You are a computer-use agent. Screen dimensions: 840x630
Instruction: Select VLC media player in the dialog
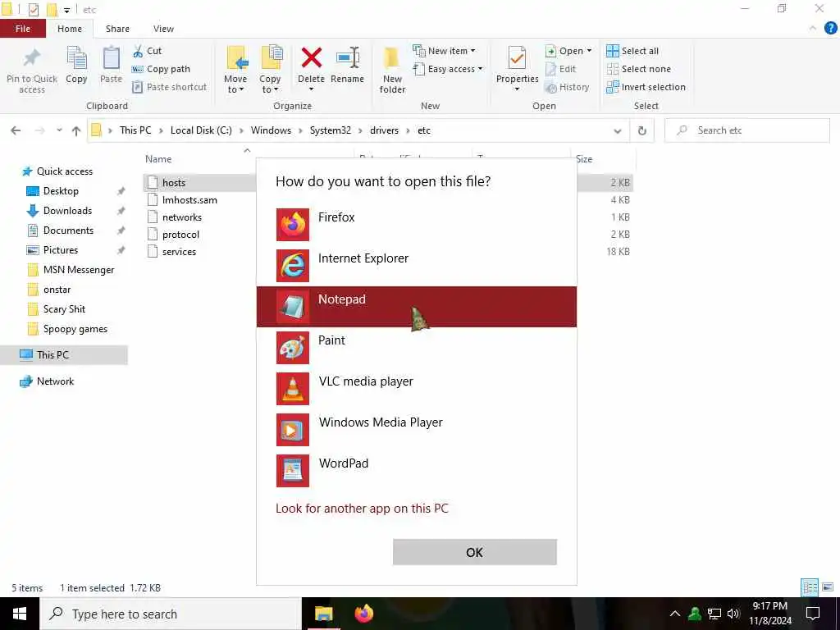click(416, 388)
